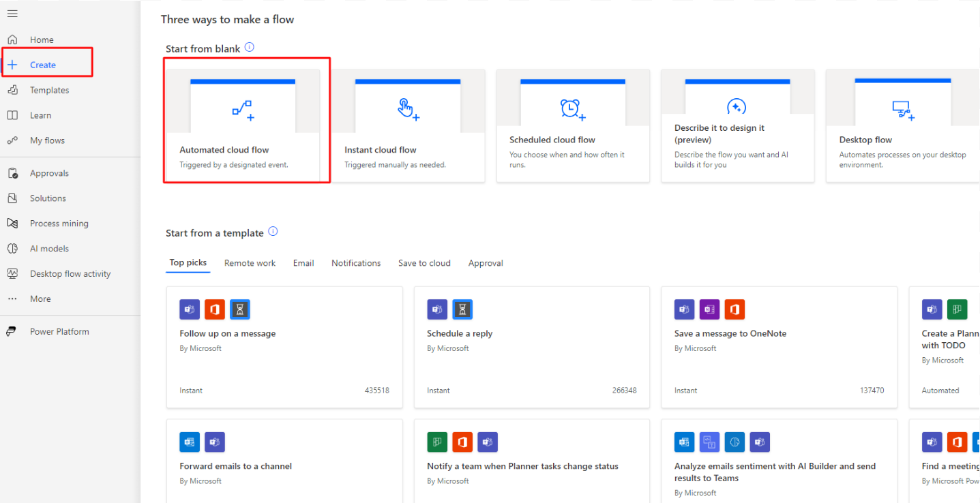
Task: Open Process mining in the sidebar
Action: coord(59,223)
